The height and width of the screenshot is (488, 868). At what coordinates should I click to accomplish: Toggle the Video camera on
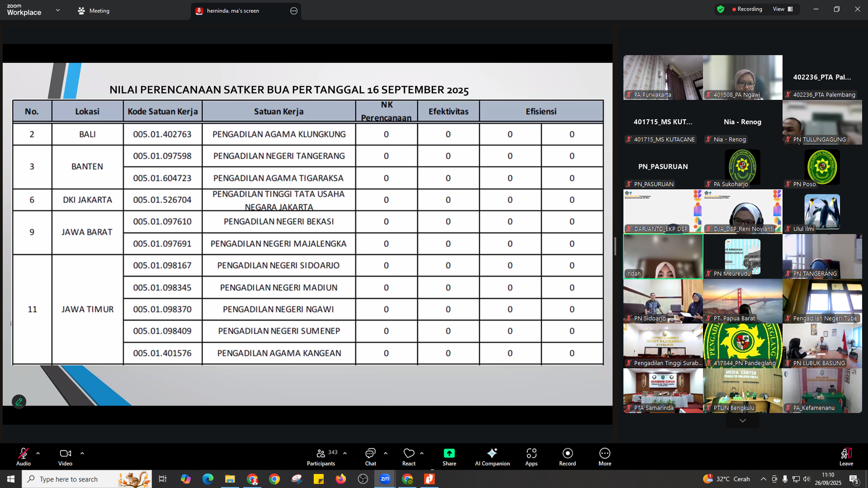(x=65, y=456)
